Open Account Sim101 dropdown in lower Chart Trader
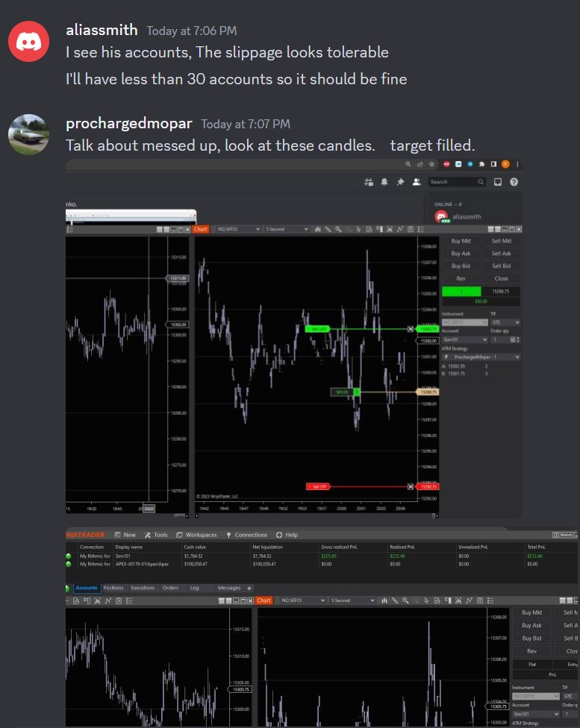Image resolution: width=580 pixels, height=728 pixels. (536, 714)
